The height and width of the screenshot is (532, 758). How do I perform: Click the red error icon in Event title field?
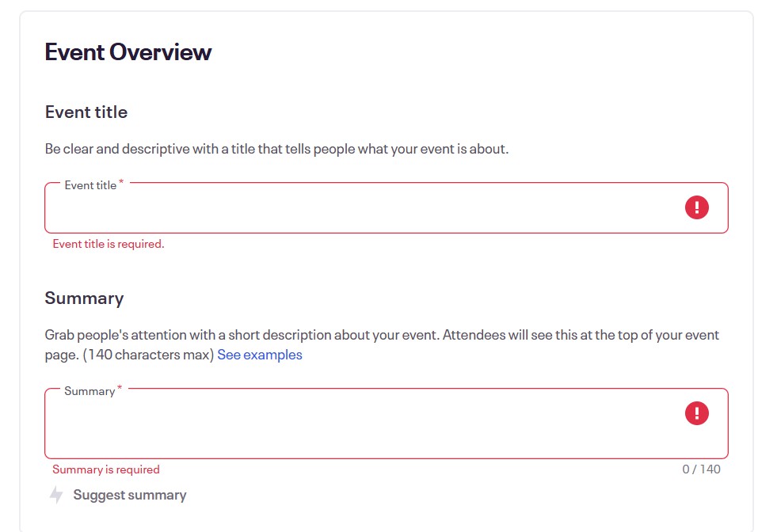tap(696, 207)
